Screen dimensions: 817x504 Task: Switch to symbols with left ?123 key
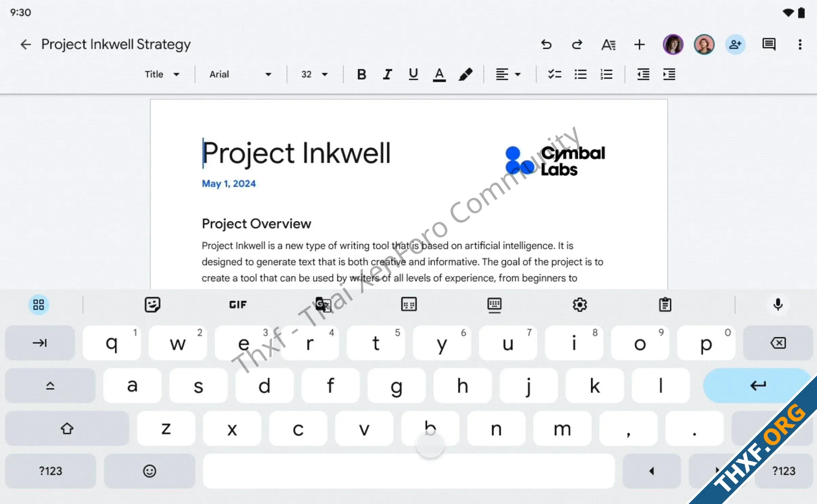point(50,471)
